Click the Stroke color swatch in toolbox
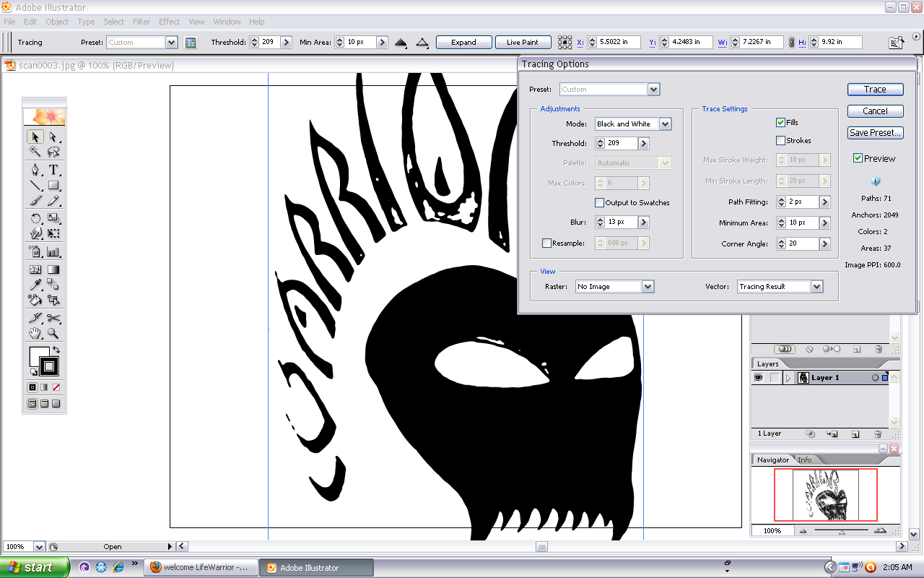924x578 pixels. (49, 366)
